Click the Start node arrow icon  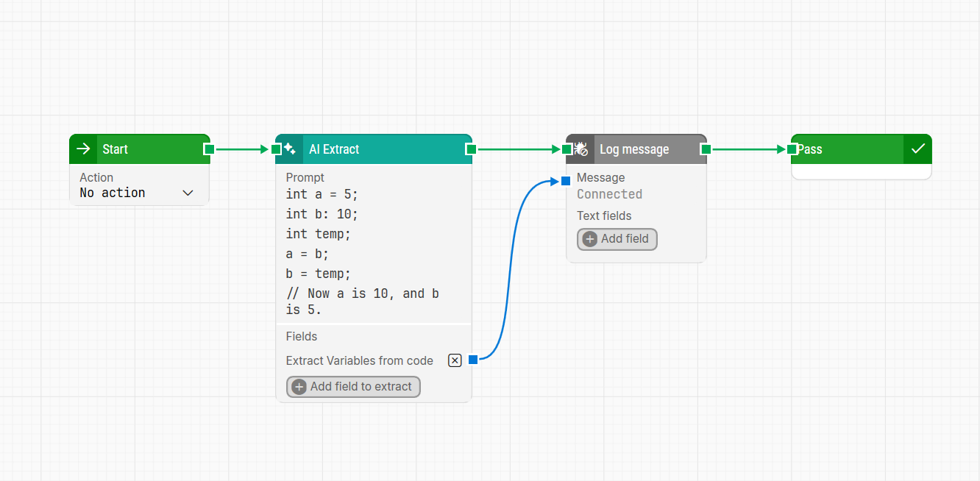(x=84, y=149)
